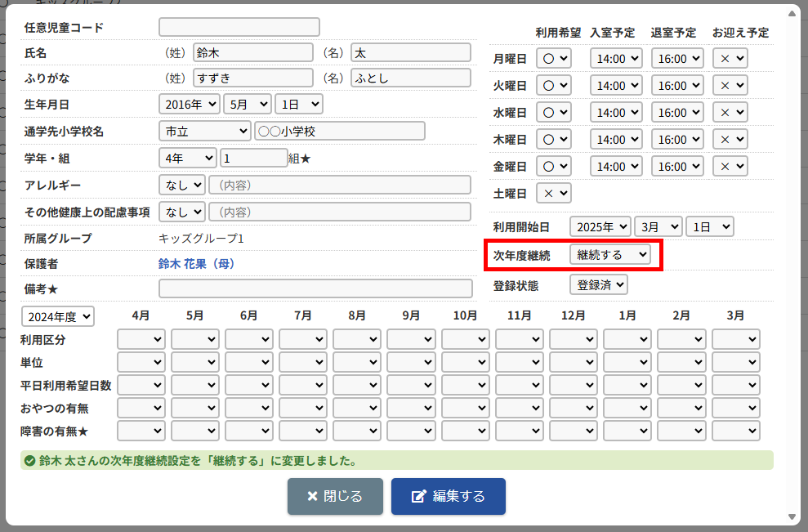
Task: Open 金曜日 お迎え予定 dropdown
Action: 730,166
